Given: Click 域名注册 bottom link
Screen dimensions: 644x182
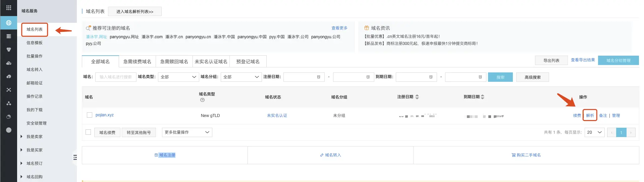Looking at the screenshot, I should [x=165, y=155].
